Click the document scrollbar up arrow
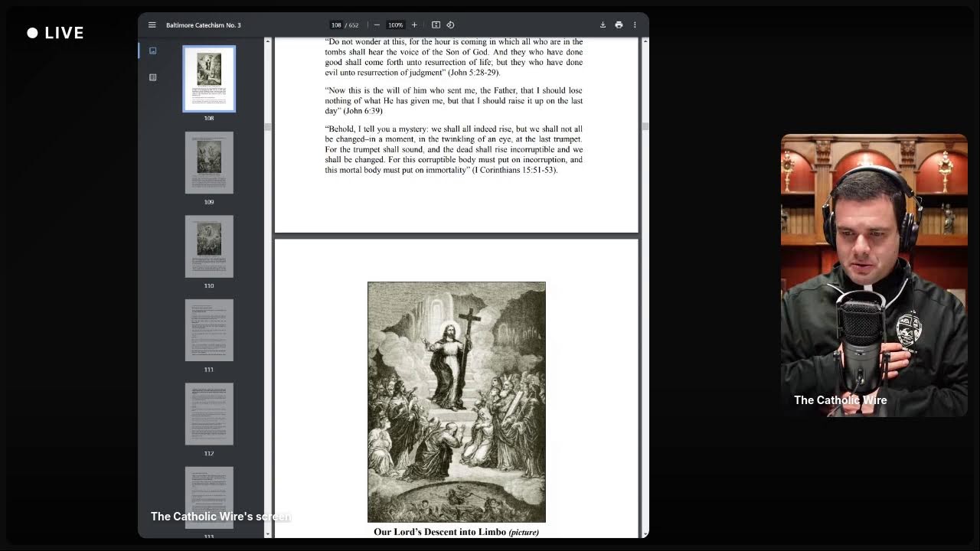This screenshot has width=980, height=551. (x=645, y=41)
